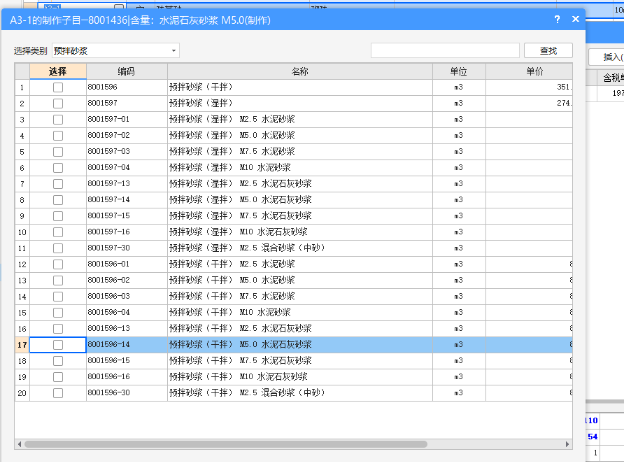Click the help question mark icon in the dialog title bar
624x462 pixels.
coord(557,19)
